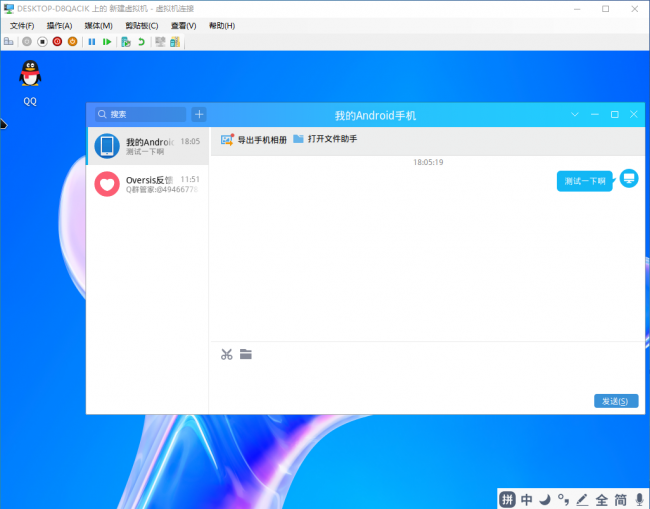Minimize the virtual machine connection window

(577, 9)
